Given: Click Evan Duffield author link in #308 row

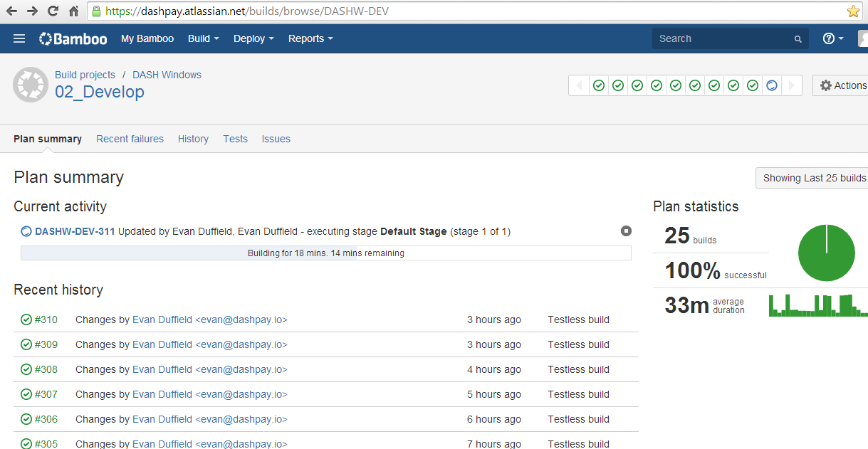Looking at the screenshot, I should (210, 369).
